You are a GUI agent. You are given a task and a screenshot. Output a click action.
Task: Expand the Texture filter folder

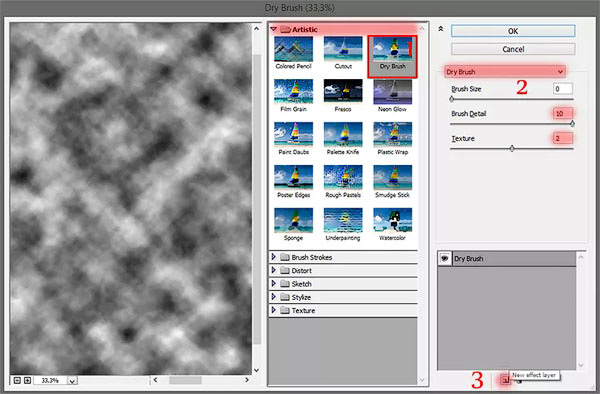pos(274,310)
